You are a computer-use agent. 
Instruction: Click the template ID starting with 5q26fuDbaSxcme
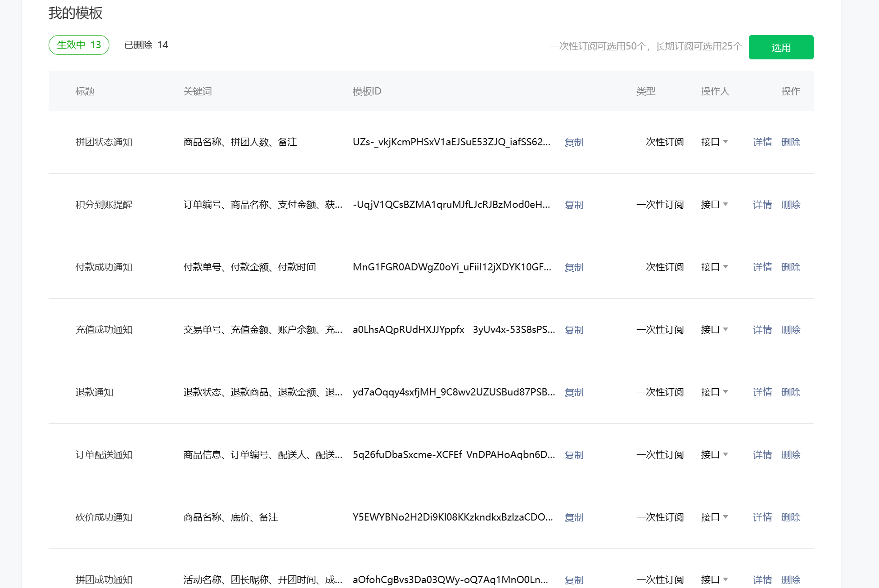pos(454,455)
